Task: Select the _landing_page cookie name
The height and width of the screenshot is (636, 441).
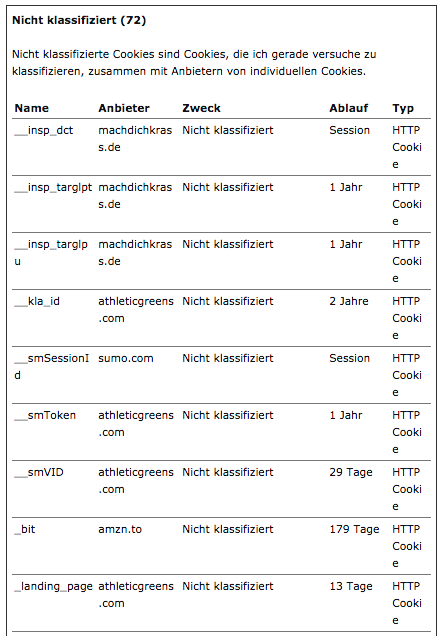Action: point(53,587)
